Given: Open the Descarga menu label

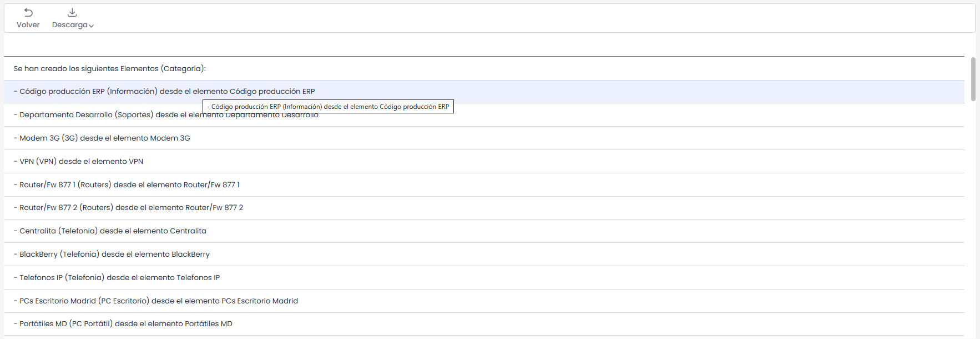Looking at the screenshot, I should 69,25.
